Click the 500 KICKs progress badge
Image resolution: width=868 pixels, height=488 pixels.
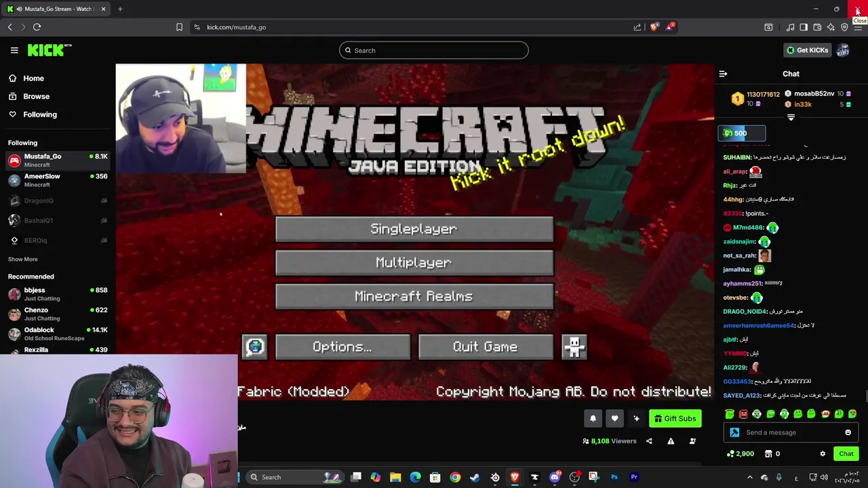point(743,134)
